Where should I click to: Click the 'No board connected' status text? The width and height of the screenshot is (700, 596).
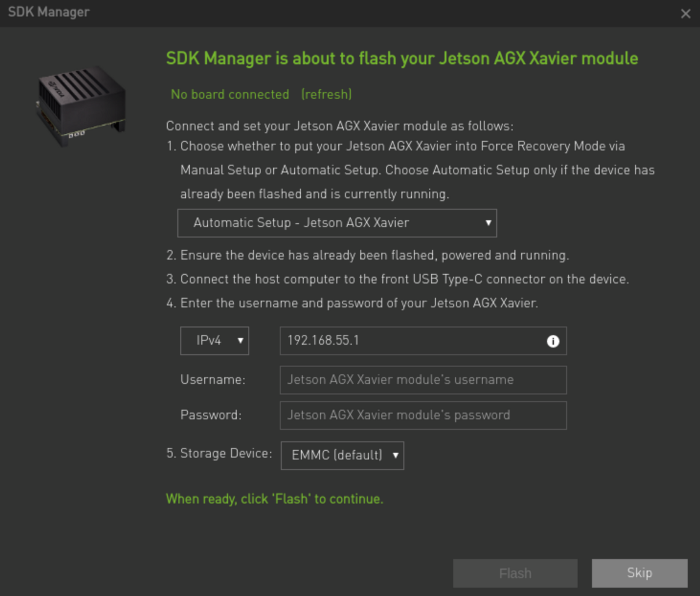[230, 95]
